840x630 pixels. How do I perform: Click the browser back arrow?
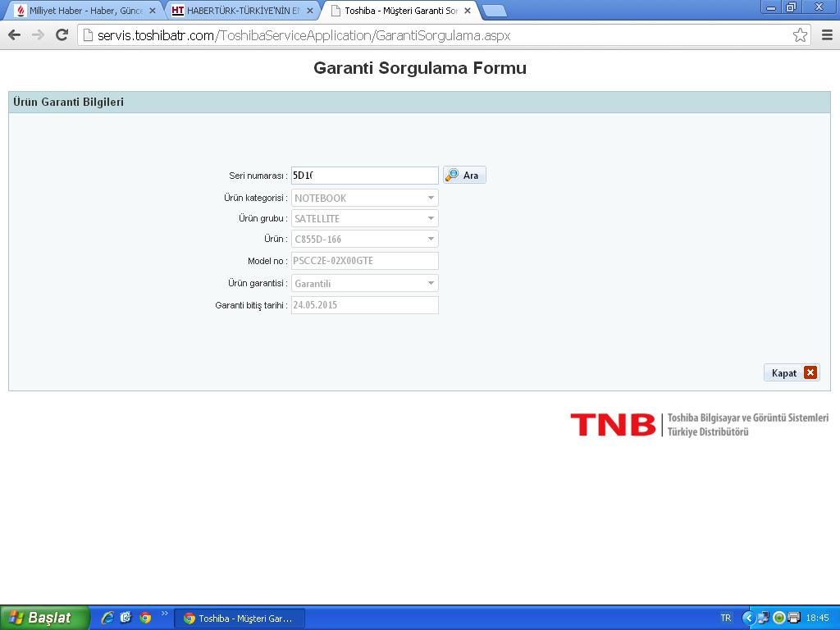(x=15, y=35)
